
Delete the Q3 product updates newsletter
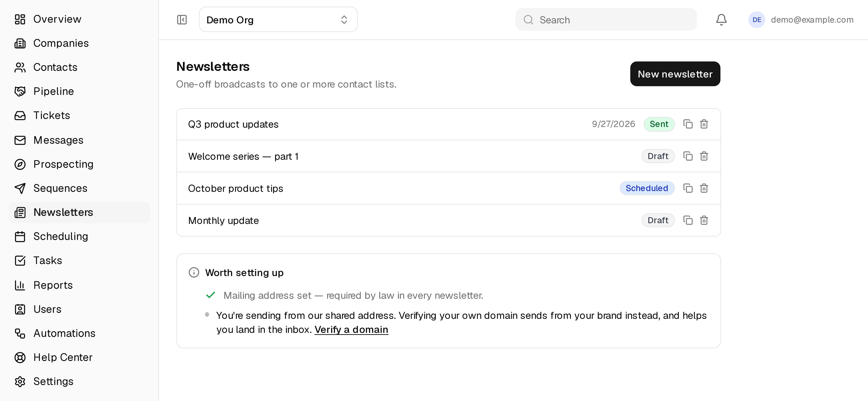pyautogui.click(x=704, y=124)
